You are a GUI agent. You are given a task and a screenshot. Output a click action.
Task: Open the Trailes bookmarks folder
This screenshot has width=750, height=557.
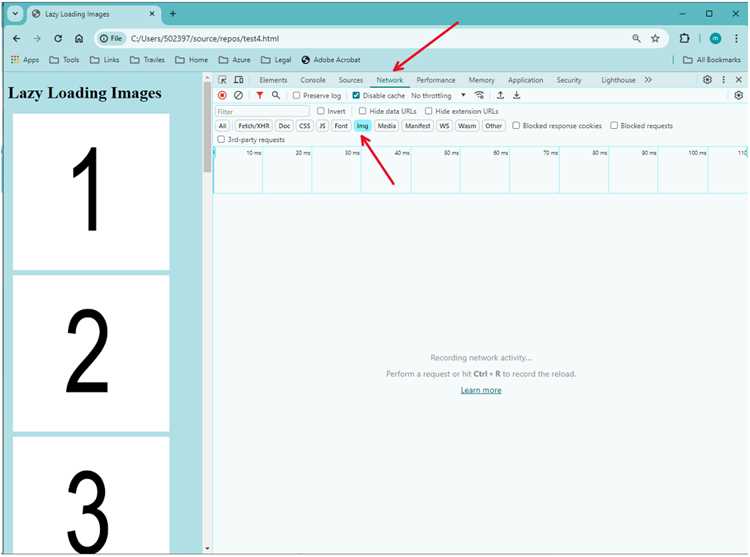pos(147,60)
